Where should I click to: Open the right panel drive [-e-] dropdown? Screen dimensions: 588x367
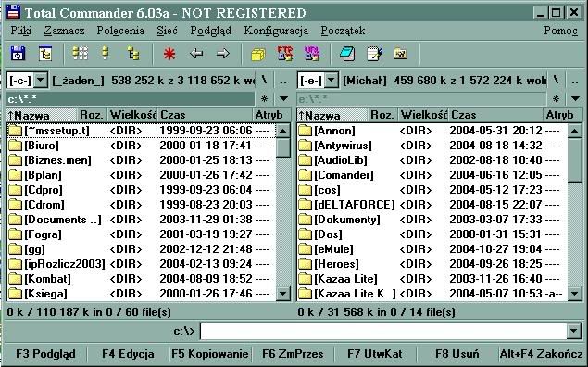pyautogui.click(x=332, y=80)
